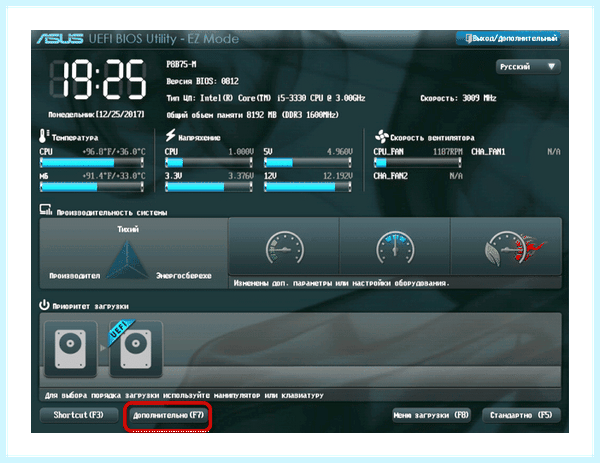The height and width of the screenshot is (463, 600).
Task: Click the Тихий label on triangle
Action: click(128, 229)
